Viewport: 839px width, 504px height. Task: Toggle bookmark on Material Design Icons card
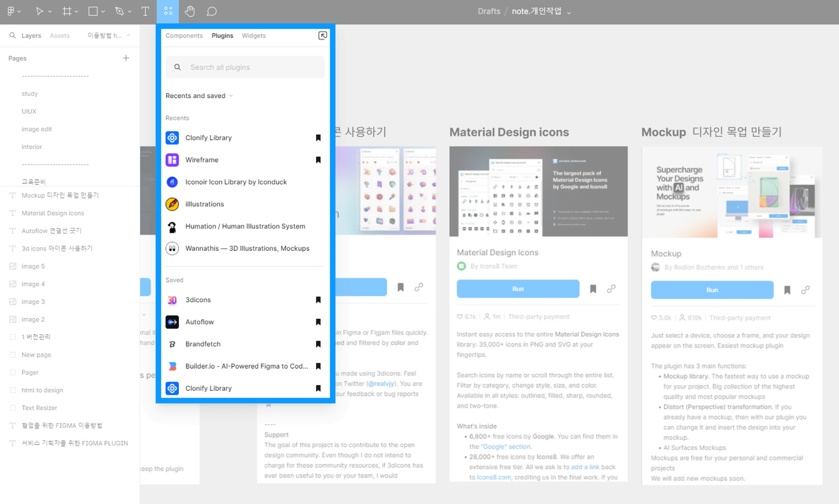(x=593, y=289)
